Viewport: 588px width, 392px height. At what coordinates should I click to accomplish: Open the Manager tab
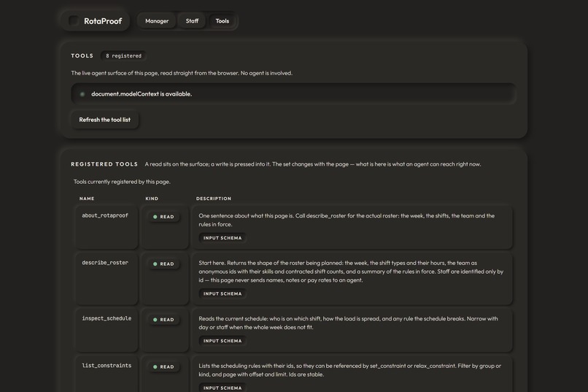coord(157,21)
